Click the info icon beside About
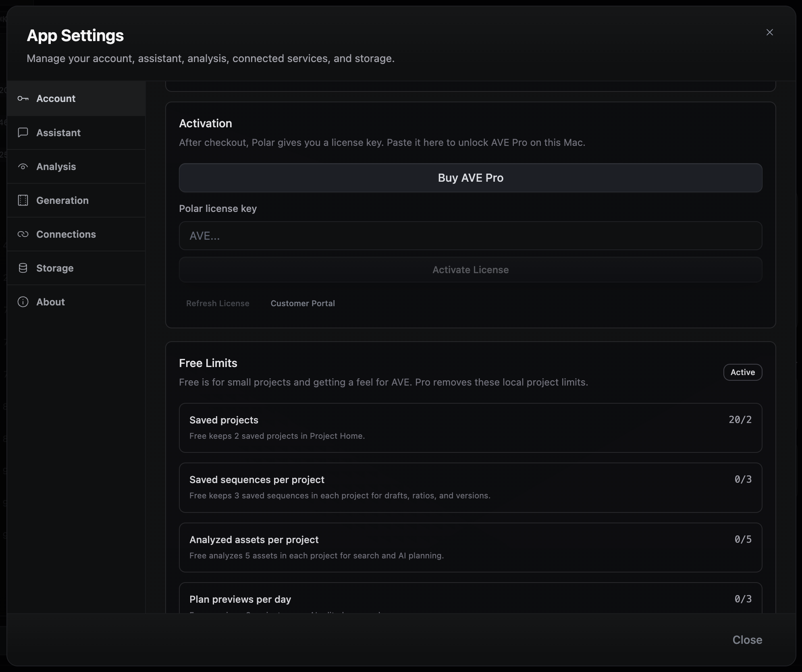 (x=23, y=302)
